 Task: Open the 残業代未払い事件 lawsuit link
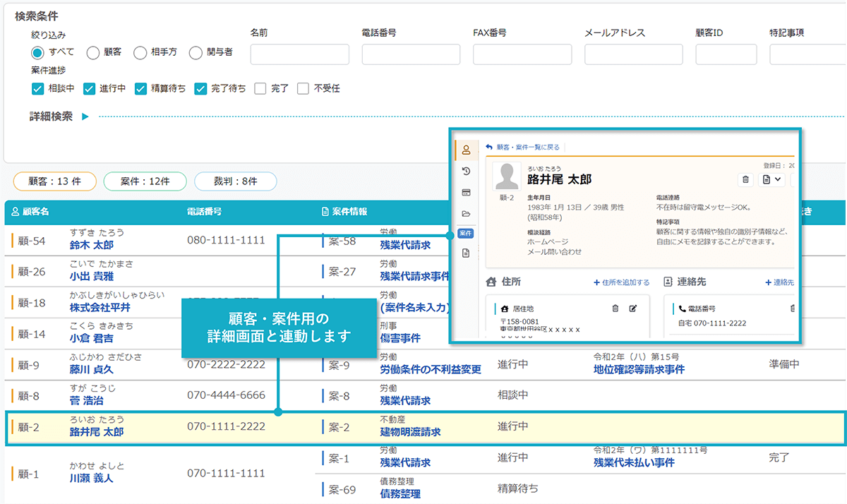coord(634,462)
